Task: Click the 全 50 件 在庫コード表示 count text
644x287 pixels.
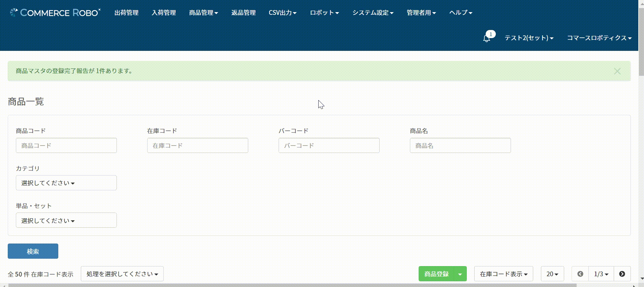Action: (40, 274)
